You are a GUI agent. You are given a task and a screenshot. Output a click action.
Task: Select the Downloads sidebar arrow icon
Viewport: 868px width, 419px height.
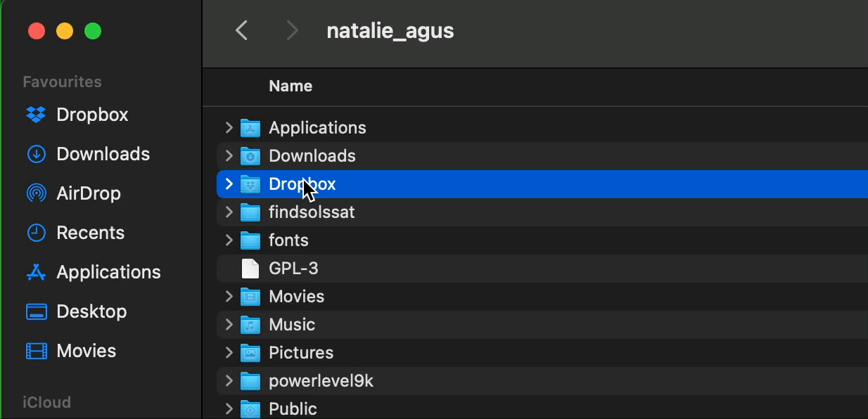[36, 154]
